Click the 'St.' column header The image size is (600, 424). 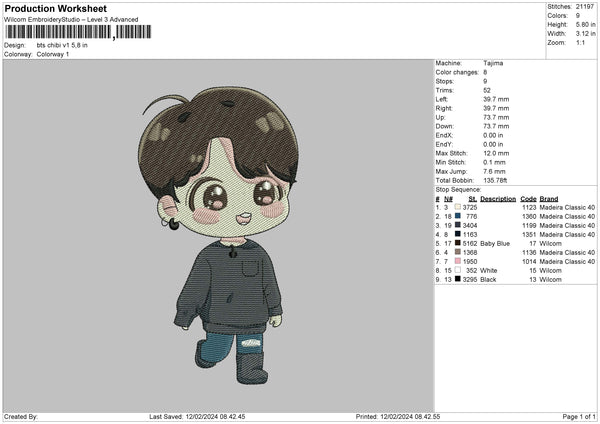[x=473, y=199]
